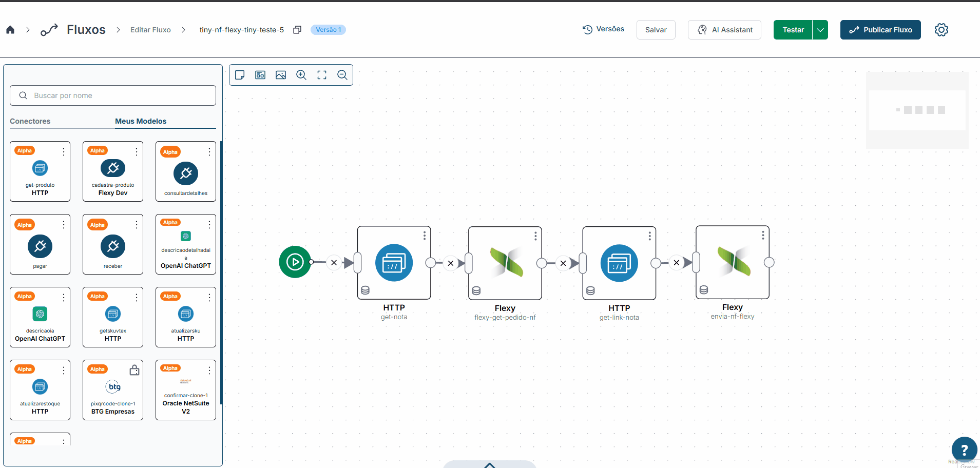Click the database icon on get-link-nota node

(x=591, y=290)
